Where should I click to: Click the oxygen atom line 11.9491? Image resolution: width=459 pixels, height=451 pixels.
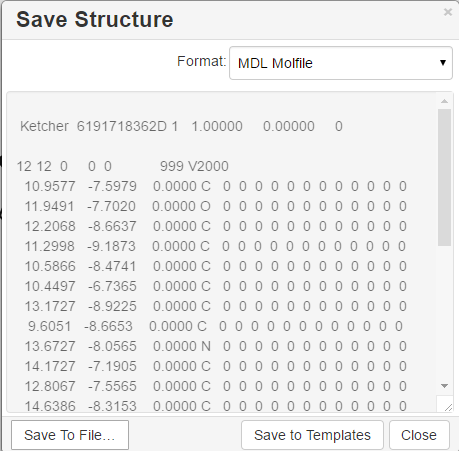[x=216, y=206]
